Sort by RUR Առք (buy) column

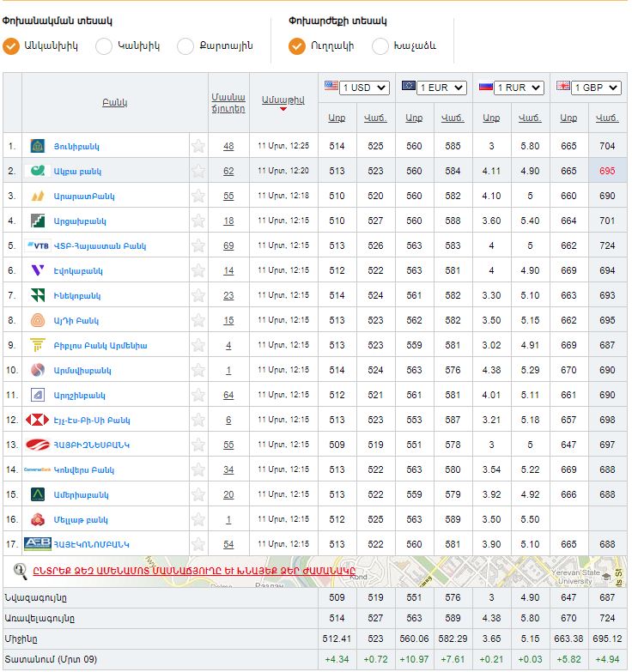(491, 118)
